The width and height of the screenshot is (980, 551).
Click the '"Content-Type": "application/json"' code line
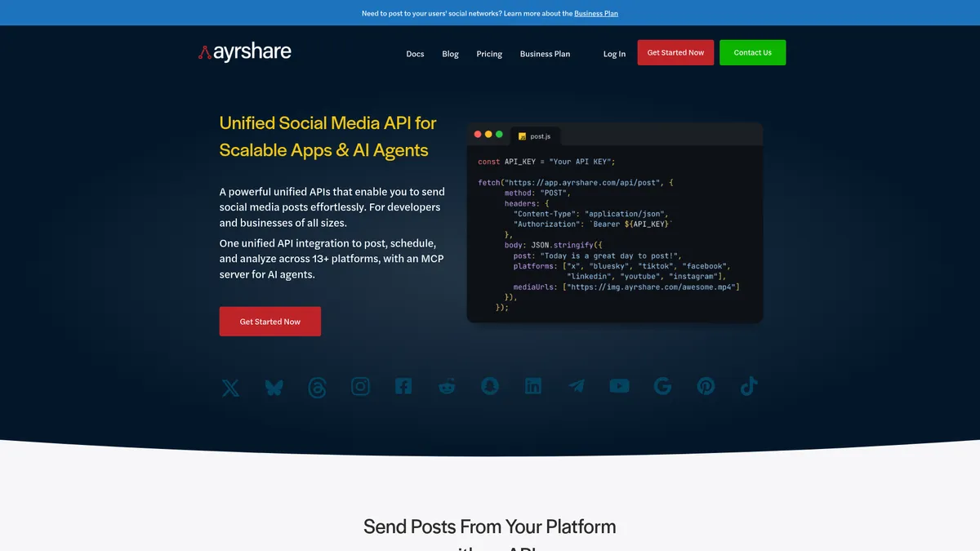tap(591, 214)
